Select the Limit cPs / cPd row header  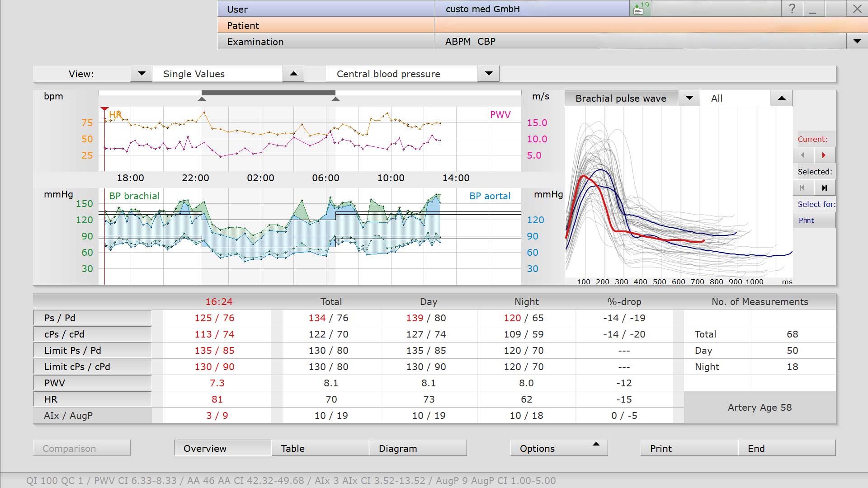pos(92,366)
